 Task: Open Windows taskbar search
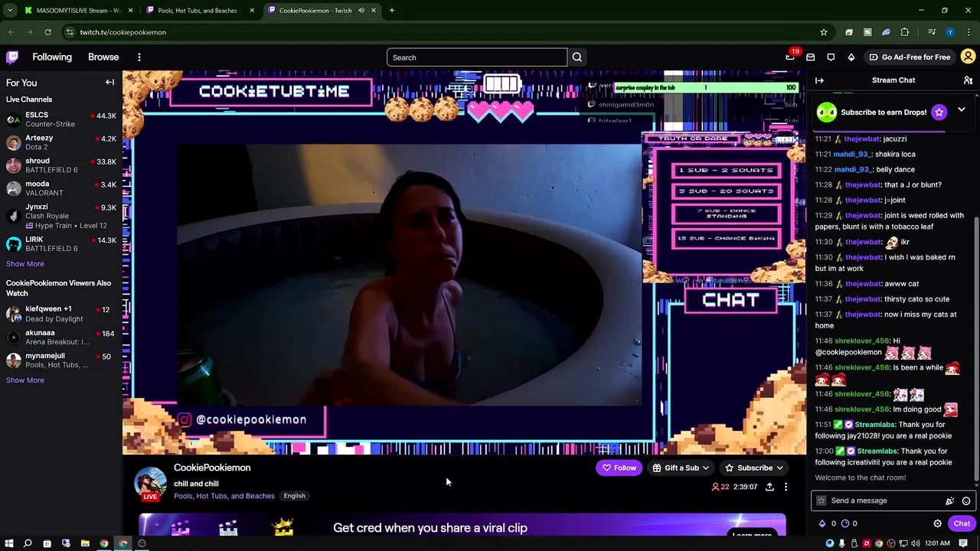(28, 543)
